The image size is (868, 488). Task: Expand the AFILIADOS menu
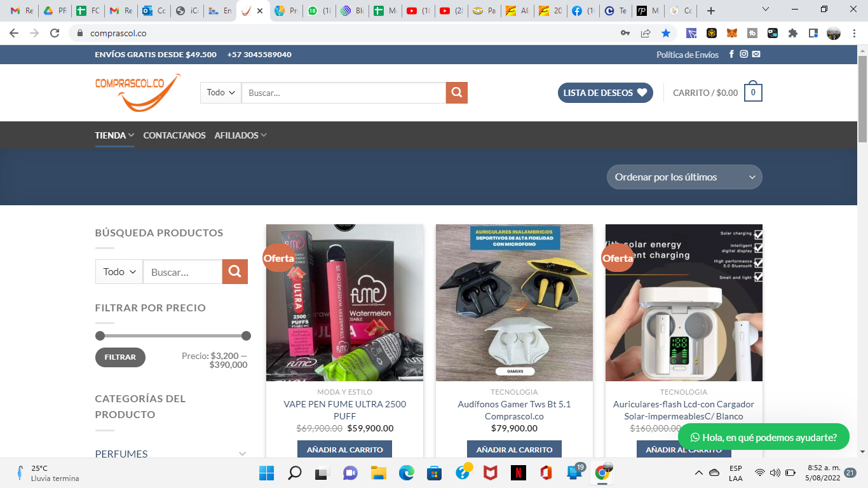click(240, 135)
